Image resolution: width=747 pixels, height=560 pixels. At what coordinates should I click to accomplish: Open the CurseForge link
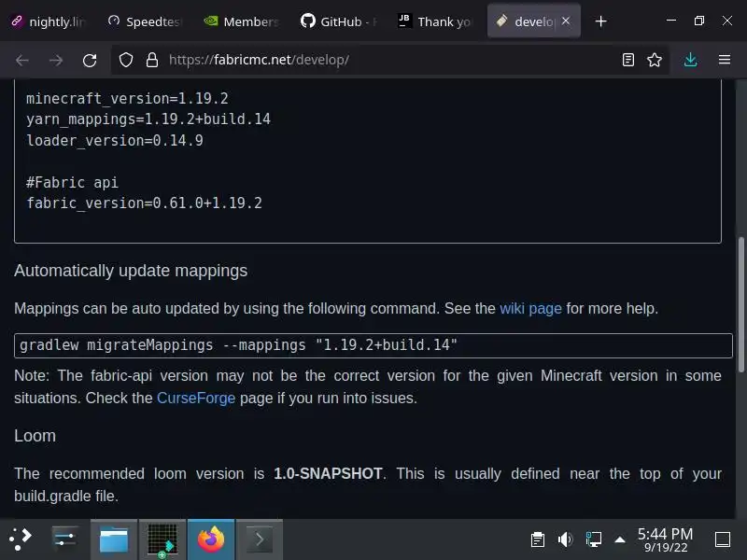[x=196, y=399]
